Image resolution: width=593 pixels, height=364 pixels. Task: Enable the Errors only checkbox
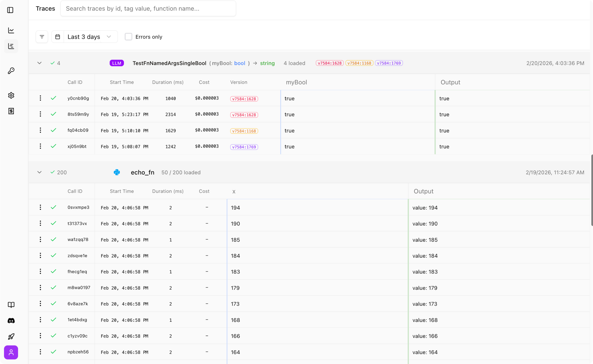click(128, 37)
